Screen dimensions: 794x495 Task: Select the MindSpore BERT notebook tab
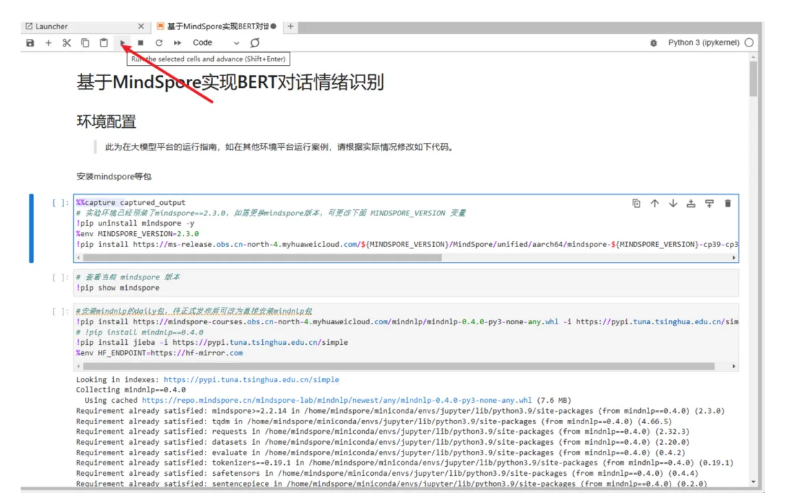click(x=217, y=26)
